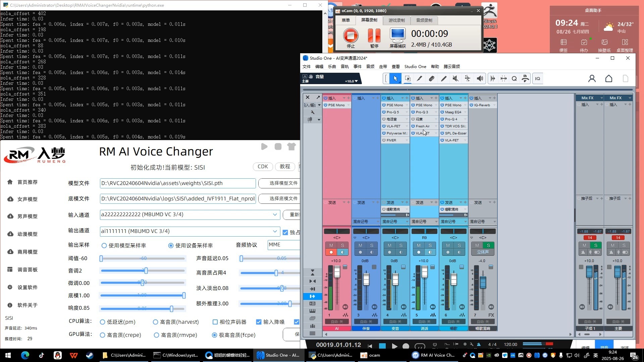
Task: Click the 选择底模文件 button
Action: click(x=279, y=198)
